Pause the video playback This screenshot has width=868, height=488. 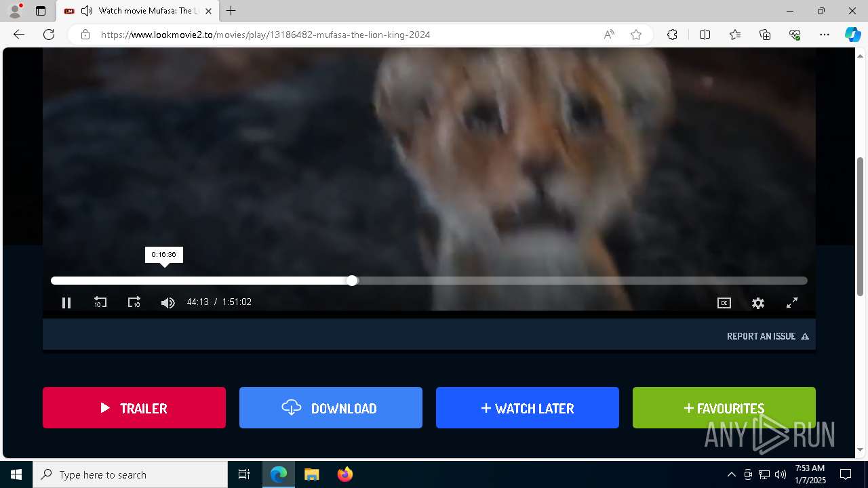point(66,303)
